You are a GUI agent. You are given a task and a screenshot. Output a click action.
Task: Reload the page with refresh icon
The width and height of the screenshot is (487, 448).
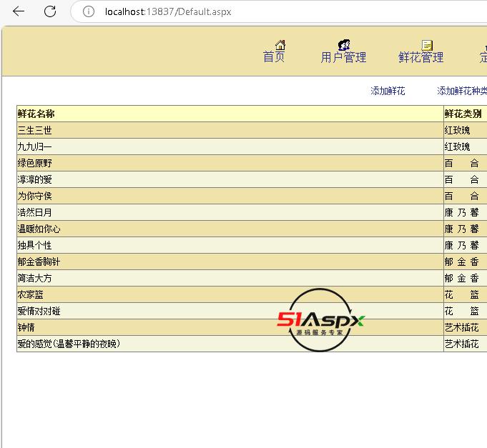(50, 11)
